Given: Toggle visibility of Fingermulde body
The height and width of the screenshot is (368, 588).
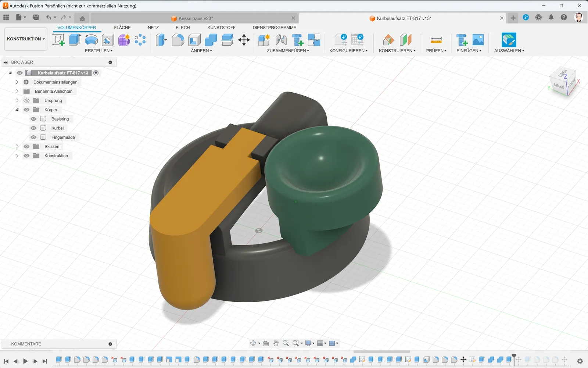Looking at the screenshot, I should 33,137.
